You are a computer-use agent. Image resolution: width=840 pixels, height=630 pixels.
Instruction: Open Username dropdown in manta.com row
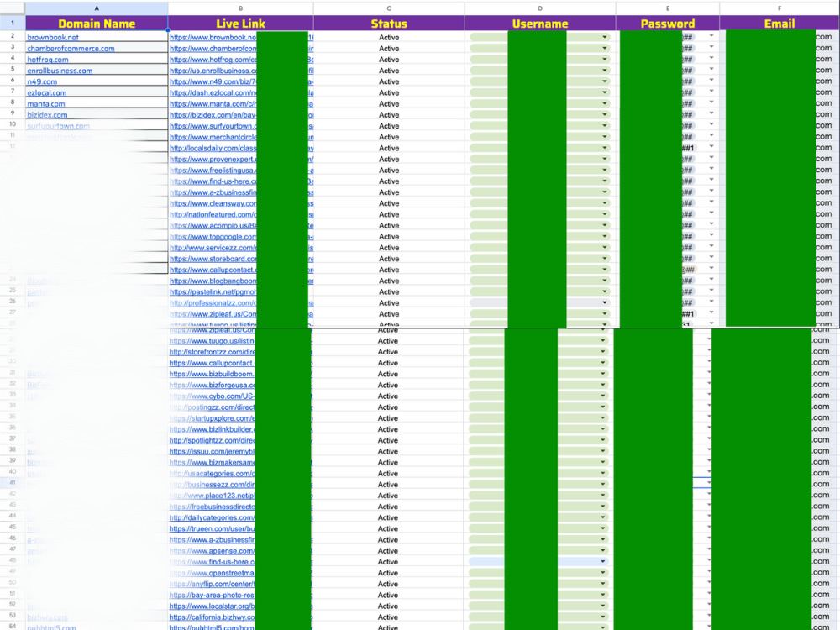click(x=604, y=103)
